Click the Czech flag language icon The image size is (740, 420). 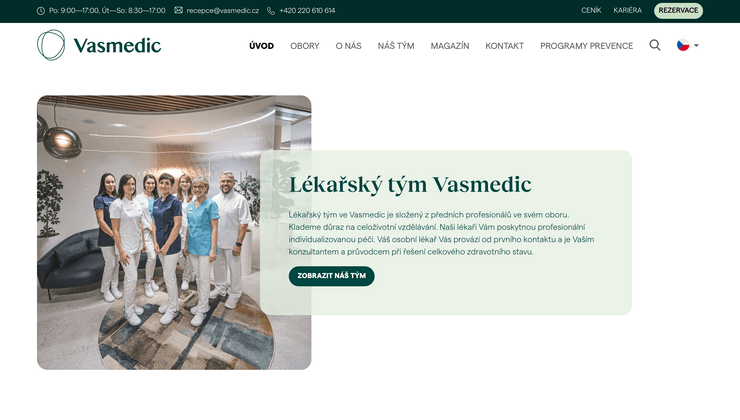point(683,45)
